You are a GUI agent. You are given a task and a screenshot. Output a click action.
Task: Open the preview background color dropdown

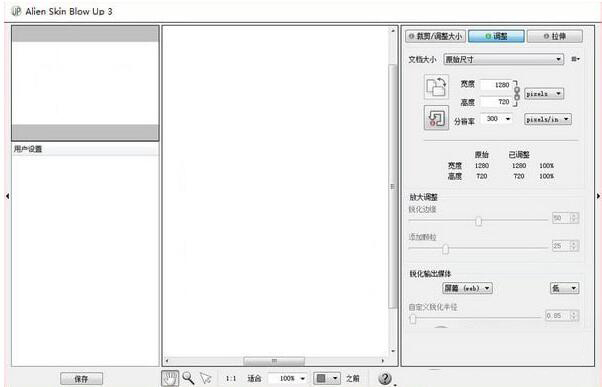(327, 379)
